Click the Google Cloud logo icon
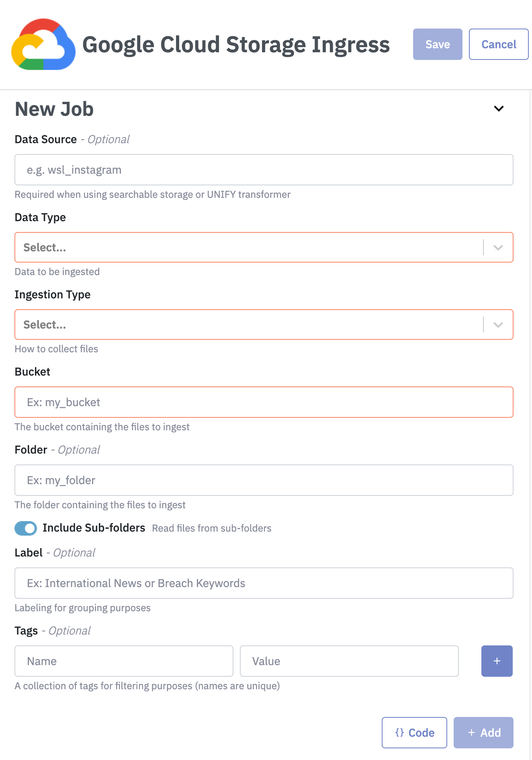 click(43, 44)
